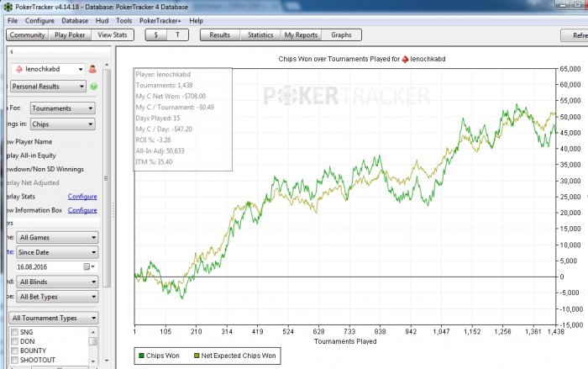This screenshot has width=588, height=369.
Task: Select the tournaments 'T' button
Action: [177, 35]
